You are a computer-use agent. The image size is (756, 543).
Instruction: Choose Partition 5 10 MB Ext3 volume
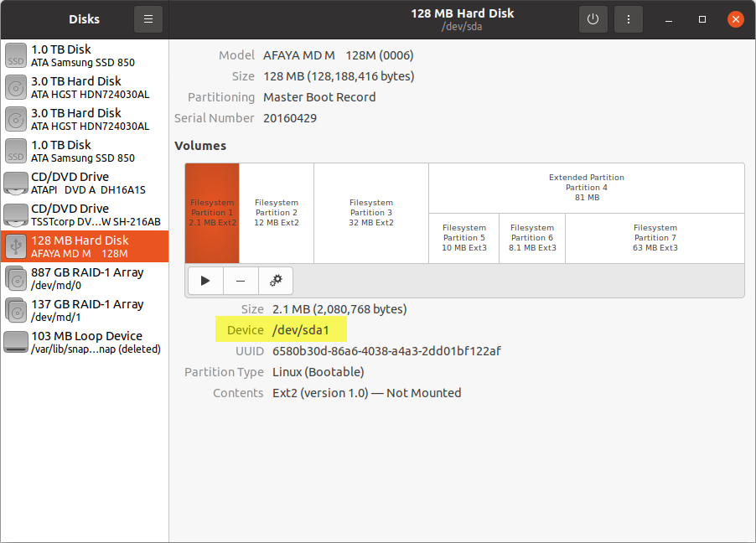point(463,238)
